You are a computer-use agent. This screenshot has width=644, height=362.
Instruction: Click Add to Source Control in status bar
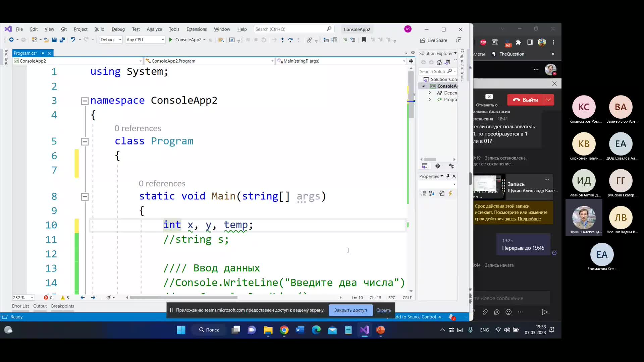point(418,317)
